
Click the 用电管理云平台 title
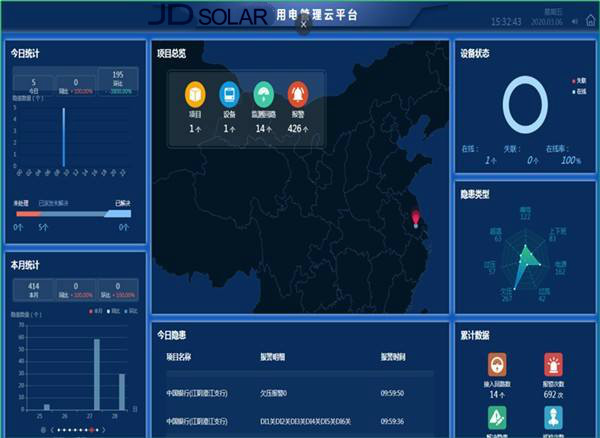click(316, 15)
